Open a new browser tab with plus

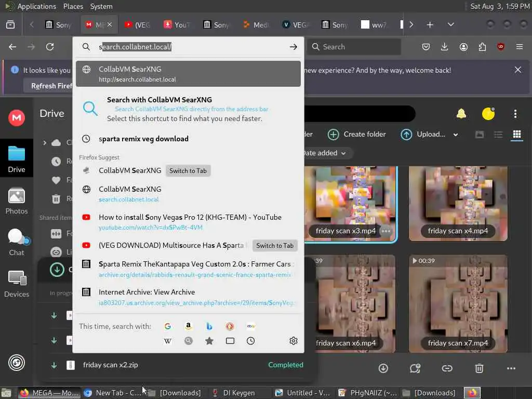(x=430, y=25)
